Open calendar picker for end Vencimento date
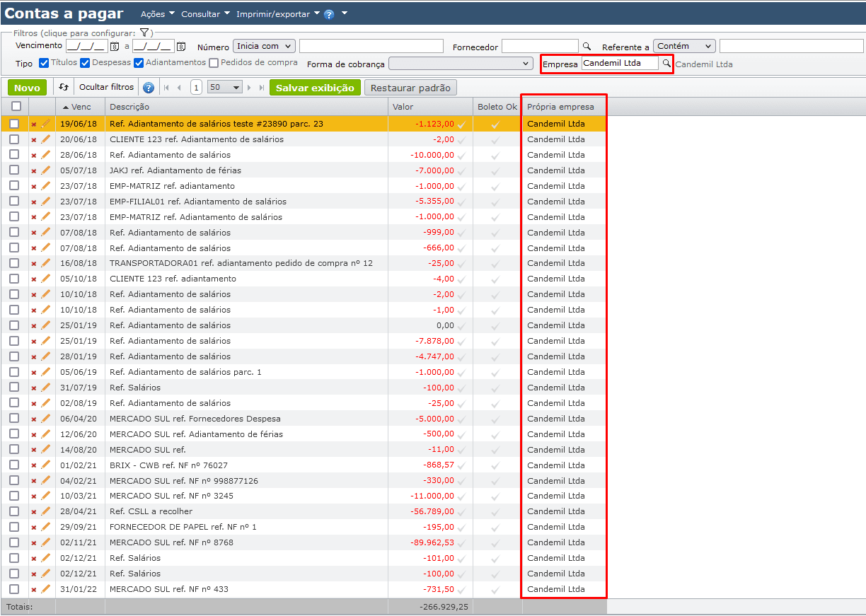The image size is (866, 616). tap(181, 47)
